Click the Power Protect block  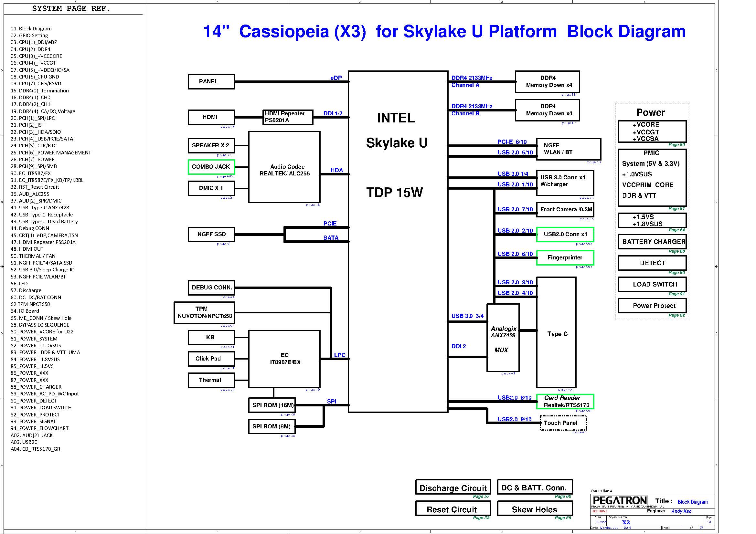tap(652, 306)
